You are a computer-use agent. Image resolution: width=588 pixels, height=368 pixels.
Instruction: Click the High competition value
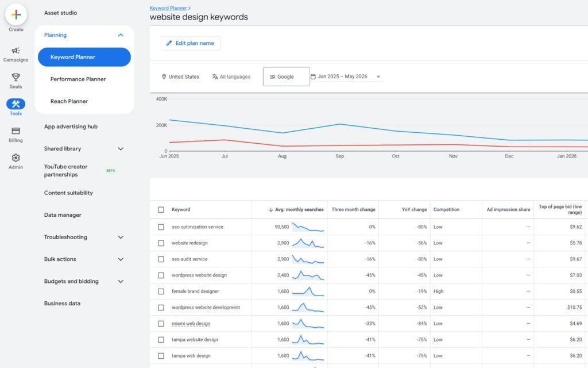[x=438, y=291]
